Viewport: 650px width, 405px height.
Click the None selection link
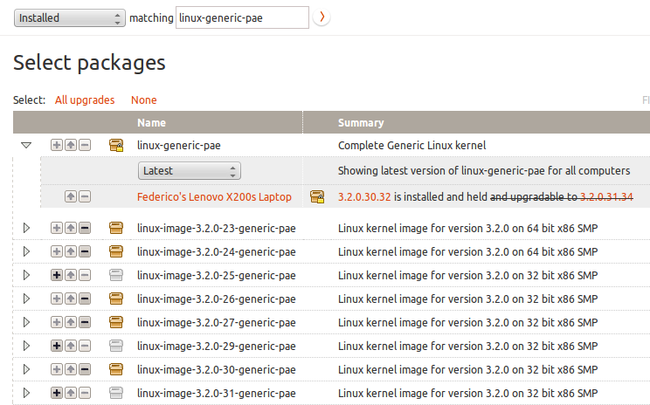point(143,100)
